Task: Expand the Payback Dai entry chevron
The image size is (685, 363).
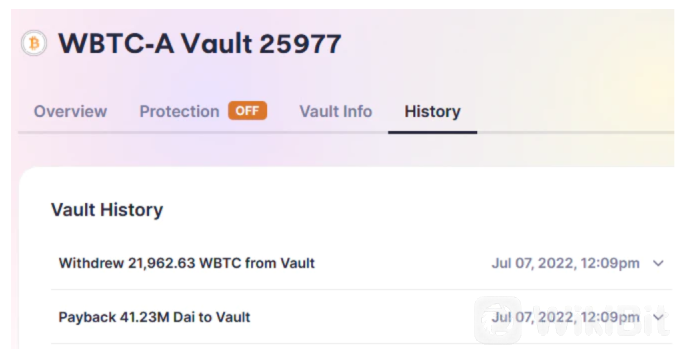Action: coord(658,317)
